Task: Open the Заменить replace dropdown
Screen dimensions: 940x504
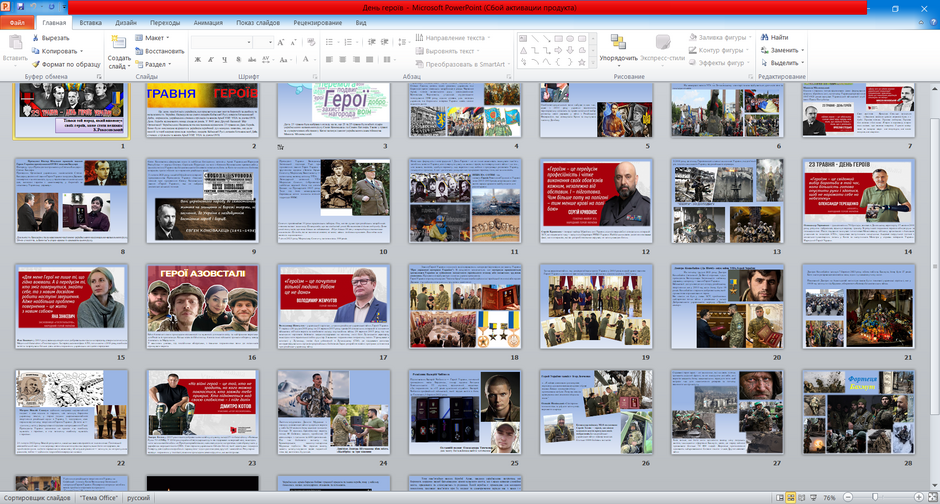Action: [782, 50]
